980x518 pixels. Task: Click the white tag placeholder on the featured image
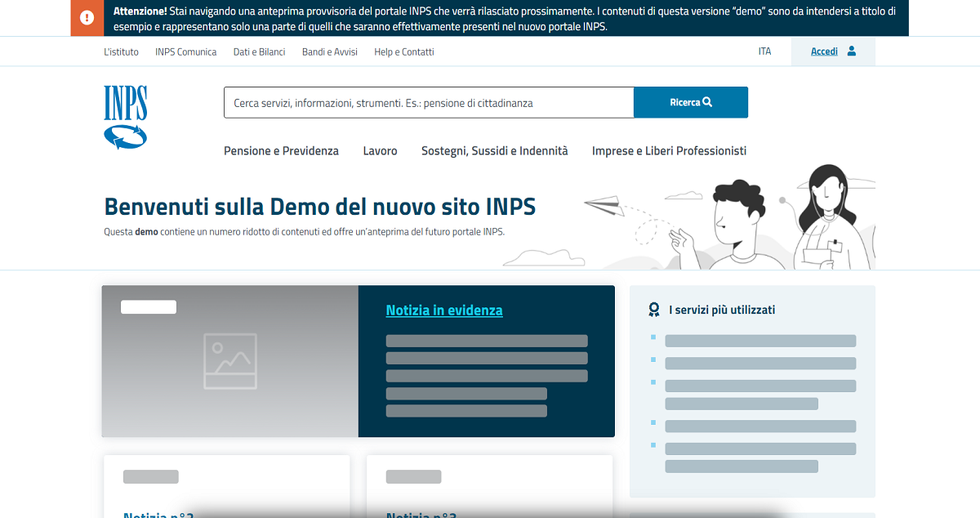[x=149, y=307]
